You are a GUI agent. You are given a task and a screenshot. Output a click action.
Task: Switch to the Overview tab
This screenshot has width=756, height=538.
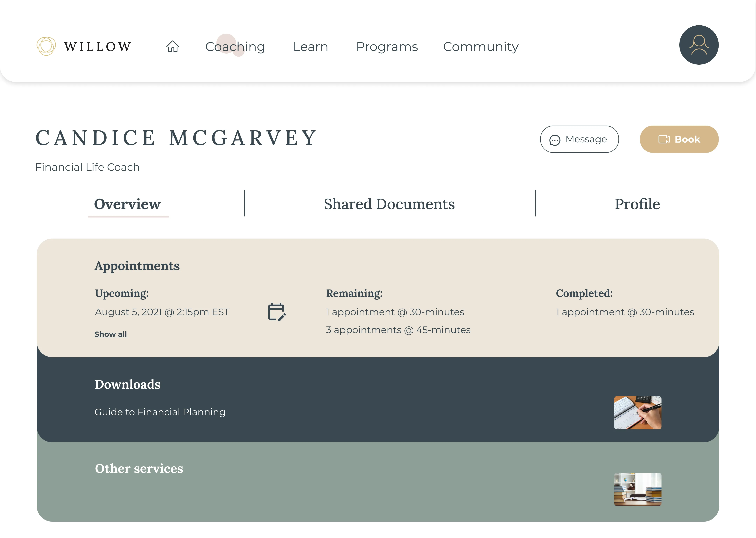tap(127, 204)
